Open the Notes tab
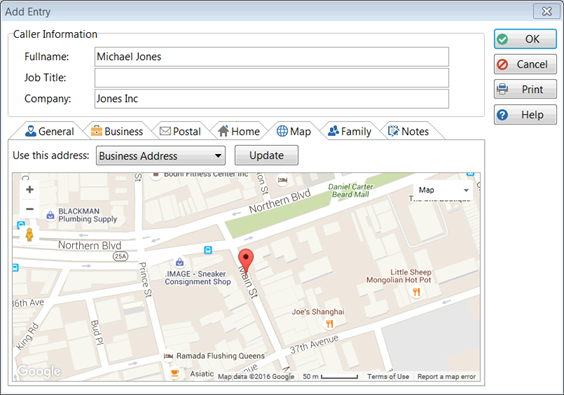Image resolution: width=564 pixels, height=395 pixels. pos(409,131)
